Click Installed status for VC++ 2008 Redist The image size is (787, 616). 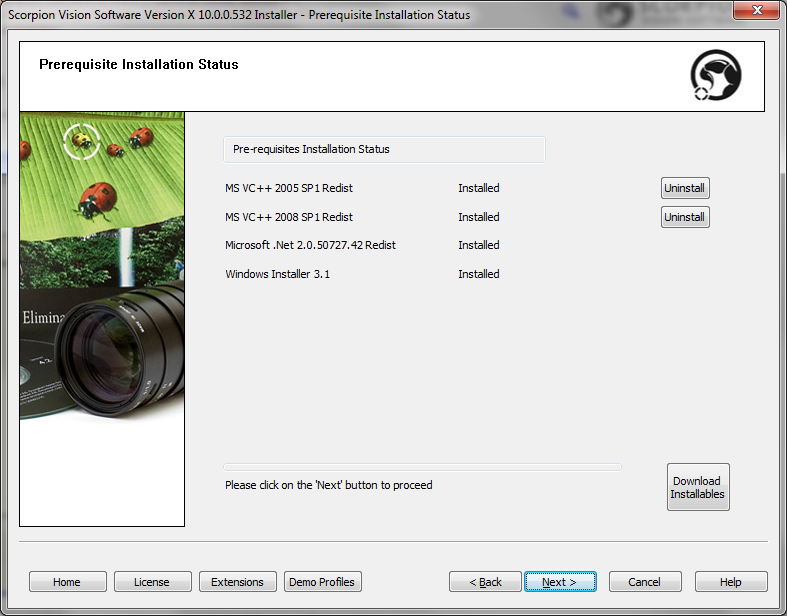click(x=478, y=217)
